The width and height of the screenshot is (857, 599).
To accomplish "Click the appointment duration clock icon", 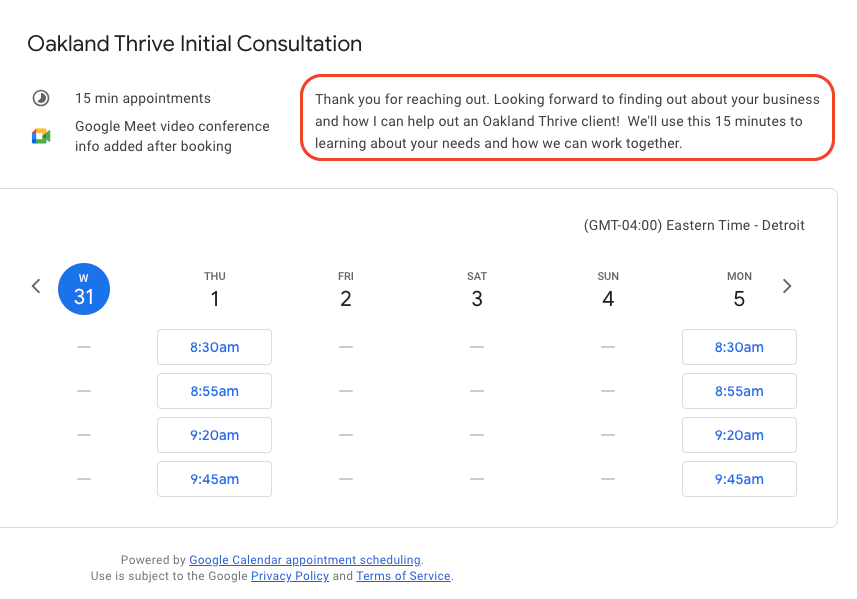I will click(x=40, y=98).
